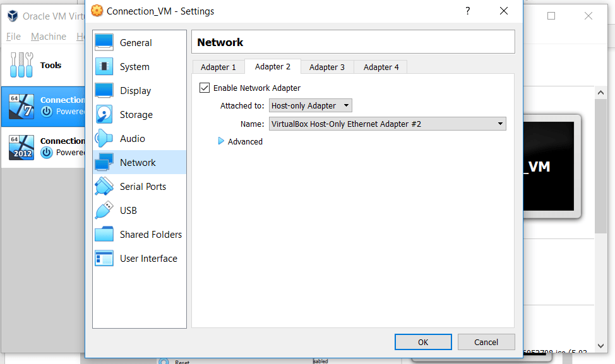Open the System settings icon

pyautogui.click(x=104, y=66)
